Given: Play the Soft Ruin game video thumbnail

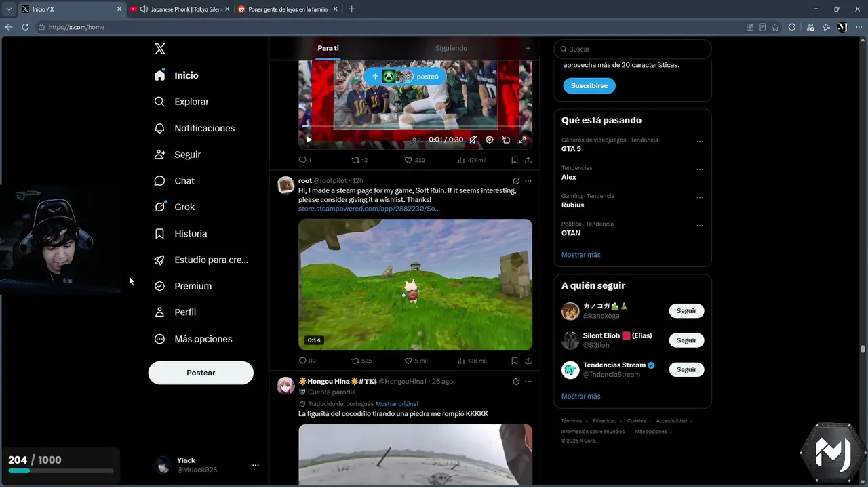Looking at the screenshot, I should (415, 285).
